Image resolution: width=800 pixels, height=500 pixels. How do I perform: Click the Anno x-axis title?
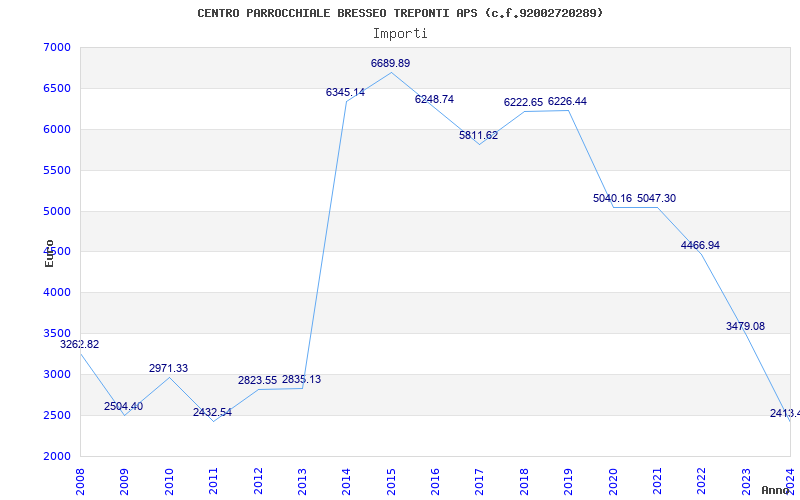pyautogui.click(x=775, y=490)
